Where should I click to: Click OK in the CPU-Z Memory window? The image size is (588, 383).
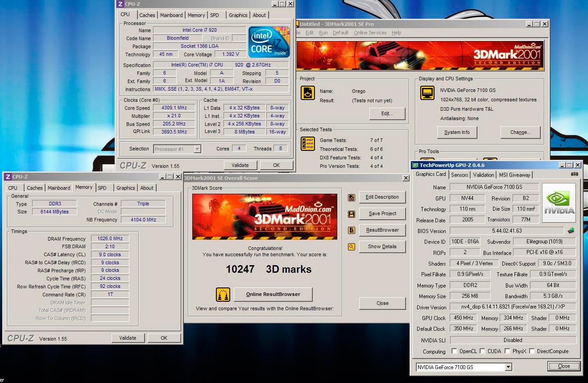pos(164,338)
